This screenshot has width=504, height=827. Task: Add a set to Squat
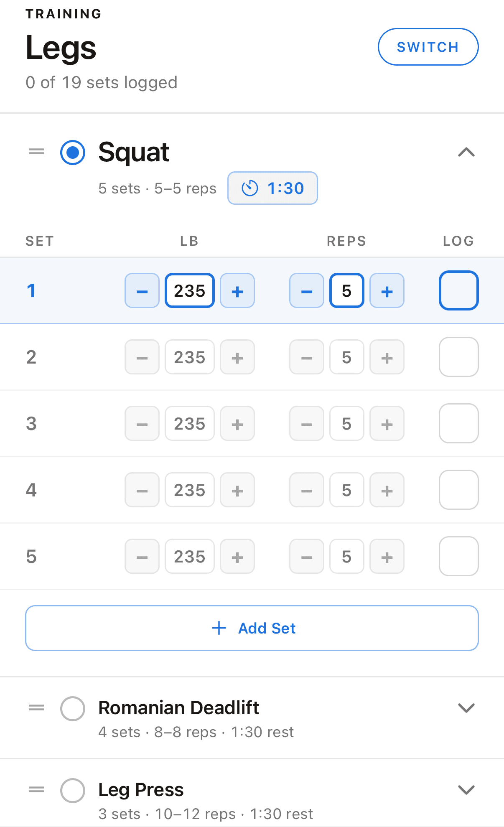(x=252, y=628)
